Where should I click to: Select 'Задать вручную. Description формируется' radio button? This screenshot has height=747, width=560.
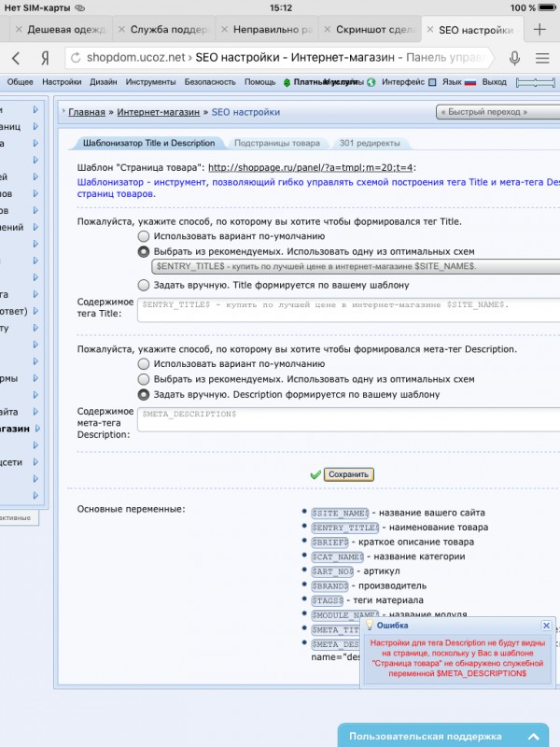pos(144,394)
